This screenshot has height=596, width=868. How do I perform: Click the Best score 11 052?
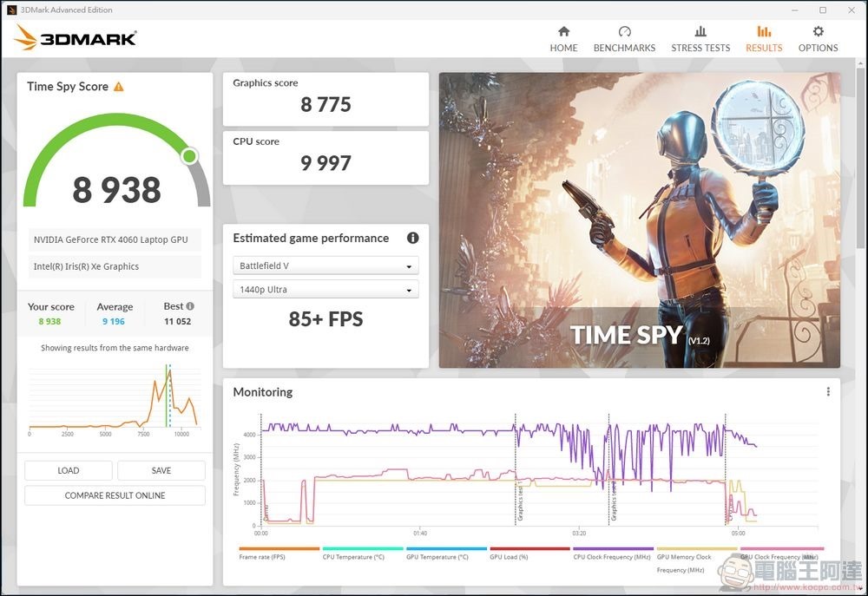click(177, 322)
